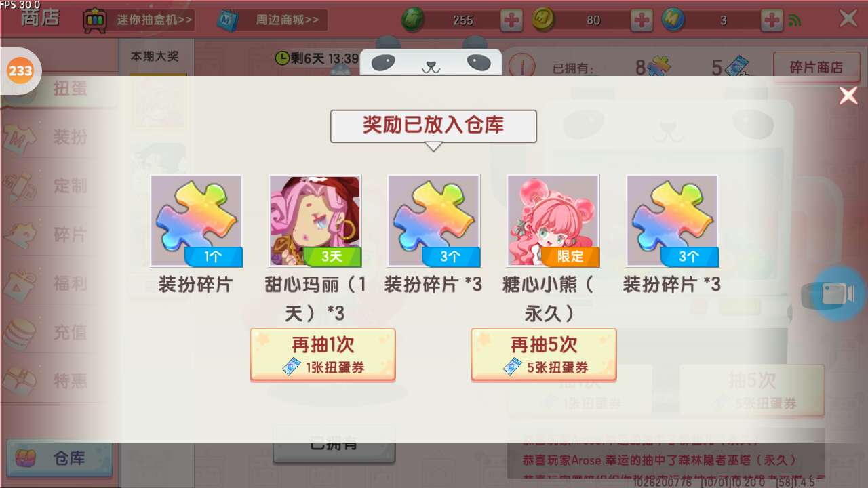Close the reward popup with the X
This screenshot has height=488, width=868.
tap(848, 96)
